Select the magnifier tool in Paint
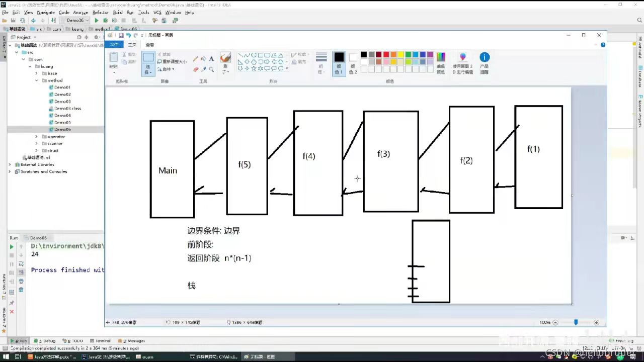 [211, 69]
